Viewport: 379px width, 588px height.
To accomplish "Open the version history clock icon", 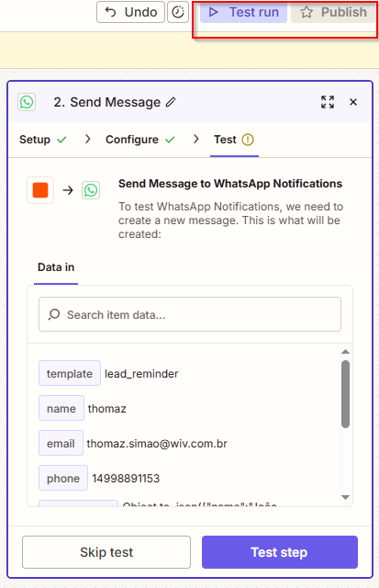I will pos(178,12).
